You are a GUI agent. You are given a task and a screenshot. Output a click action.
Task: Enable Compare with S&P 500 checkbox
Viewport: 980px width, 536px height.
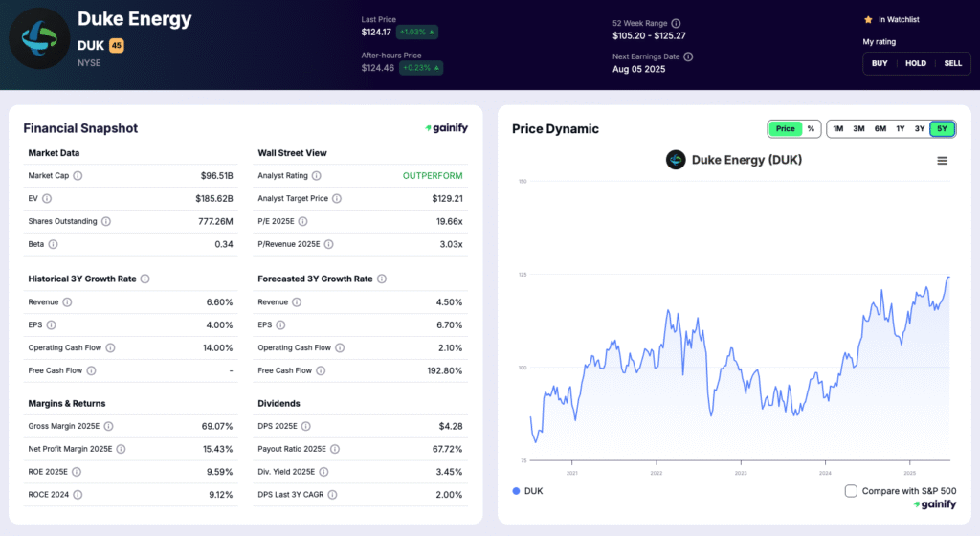(851, 491)
